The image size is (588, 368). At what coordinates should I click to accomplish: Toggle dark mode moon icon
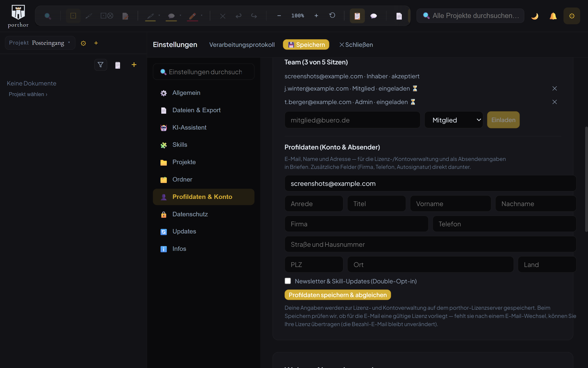[535, 16]
